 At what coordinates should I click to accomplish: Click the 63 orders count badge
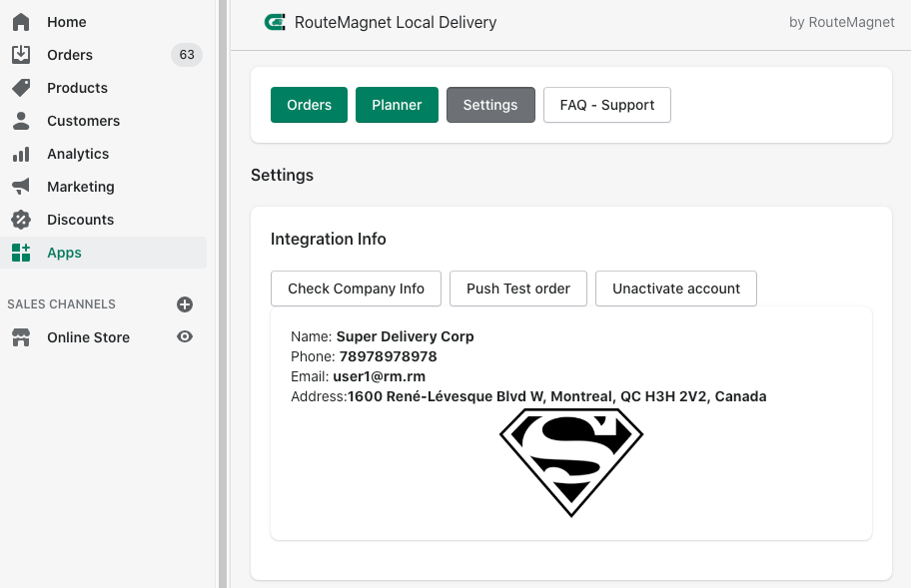click(187, 55)
